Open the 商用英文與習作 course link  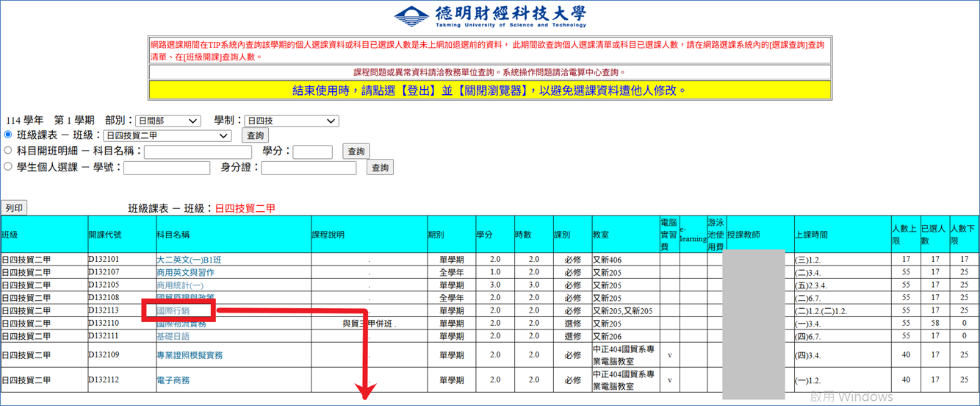[x=185, y=272]
